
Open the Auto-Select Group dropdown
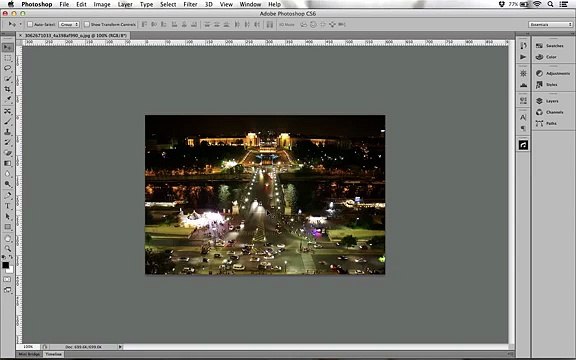pyautogui.click(x=69, y=25)
